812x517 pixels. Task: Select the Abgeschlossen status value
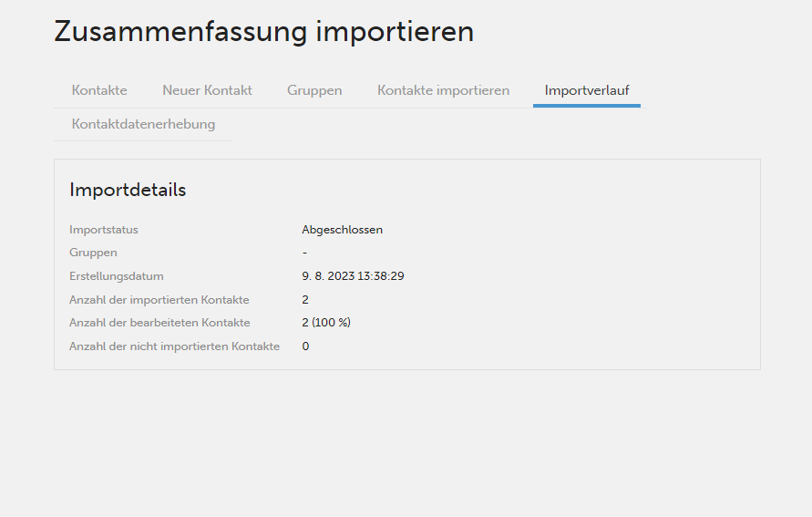(343, 230)
